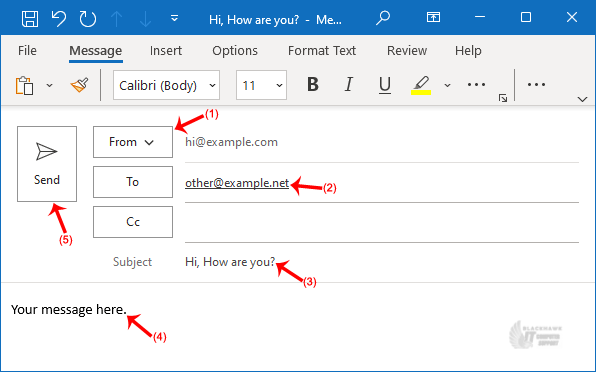596x372 pixels.
Task: Undo the last action
Action: click(x=59, y=19)
